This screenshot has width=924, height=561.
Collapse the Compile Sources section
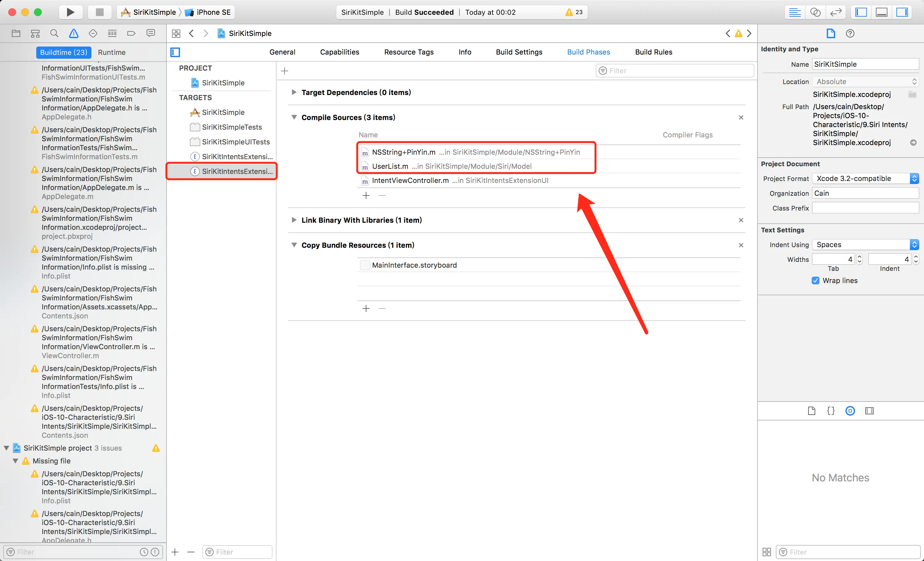(x=294, y=117)
